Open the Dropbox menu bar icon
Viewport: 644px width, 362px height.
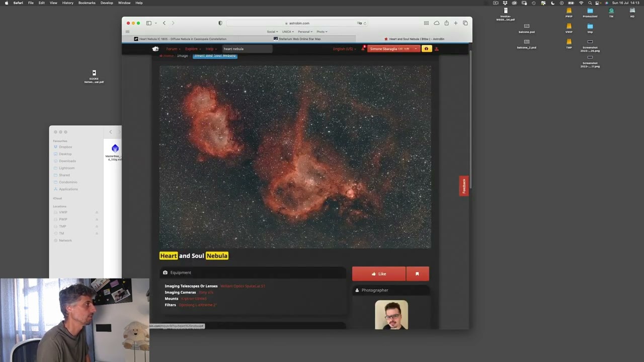click(505, 3)
